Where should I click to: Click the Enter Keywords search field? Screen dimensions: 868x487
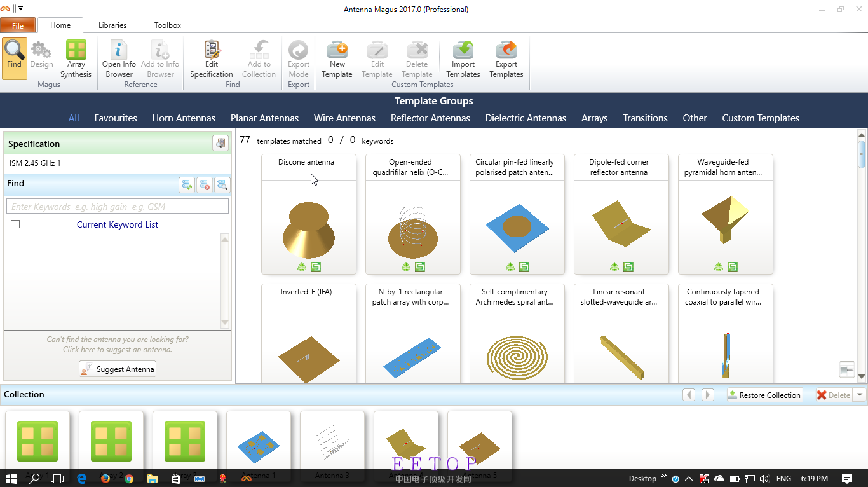(118, 207)
